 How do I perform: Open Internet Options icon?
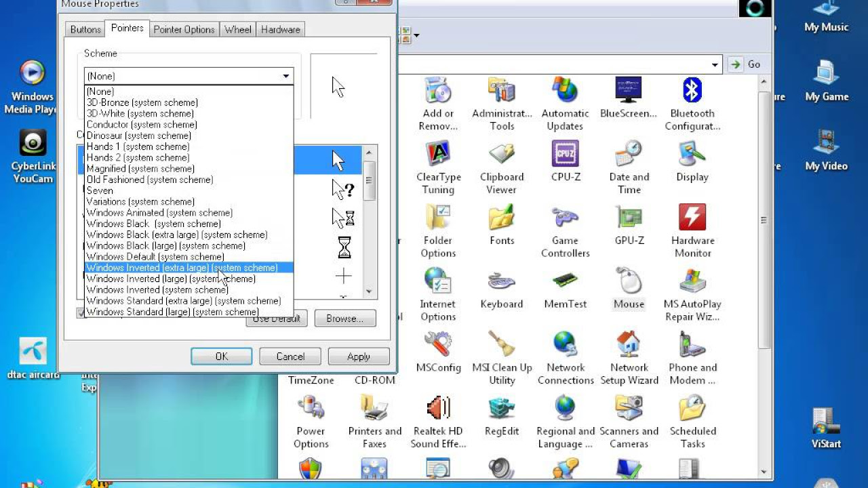tap(438, 281)
